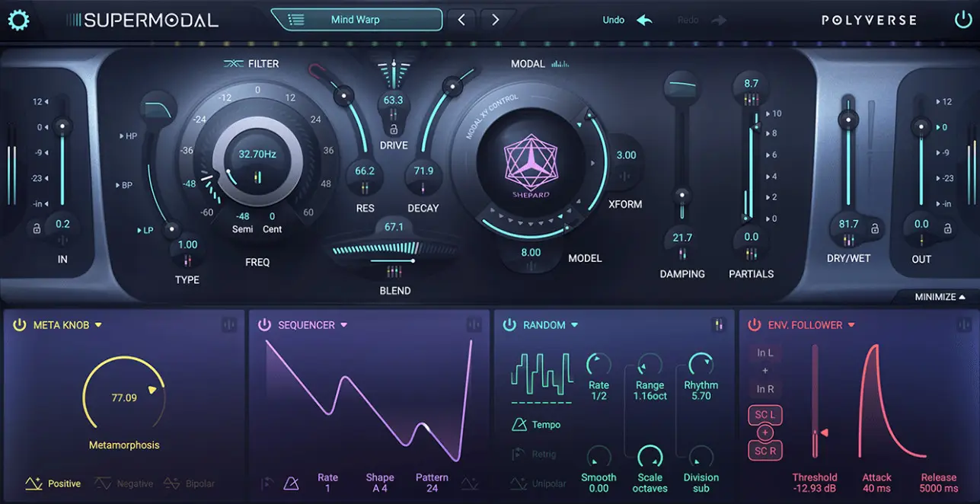
Task: Click the damping curve shape button
Action: click(682, 86)
